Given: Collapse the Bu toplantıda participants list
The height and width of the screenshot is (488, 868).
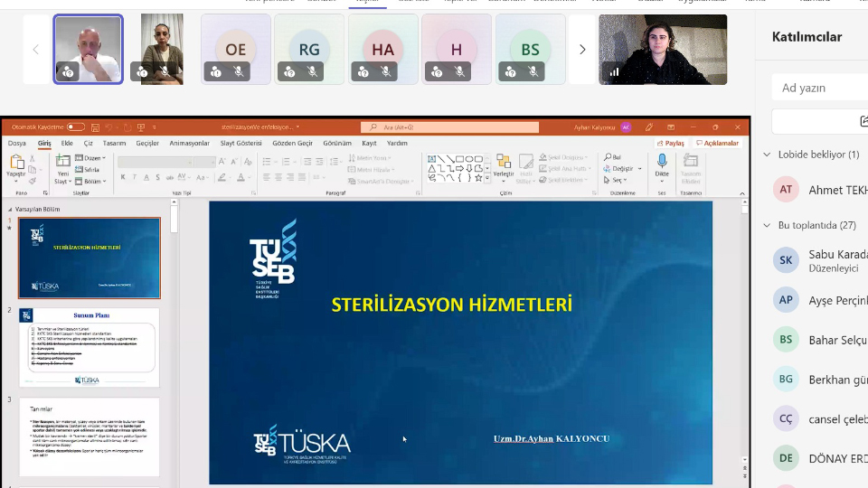Looking at the screenshot, I should coord(767,225).
